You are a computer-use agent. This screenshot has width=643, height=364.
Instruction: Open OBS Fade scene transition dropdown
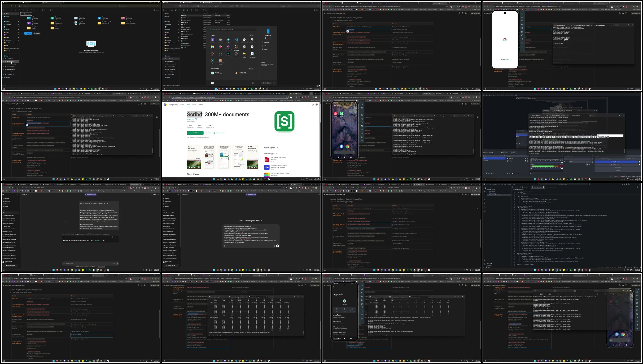pyautogui.click(x=579, y=159)
